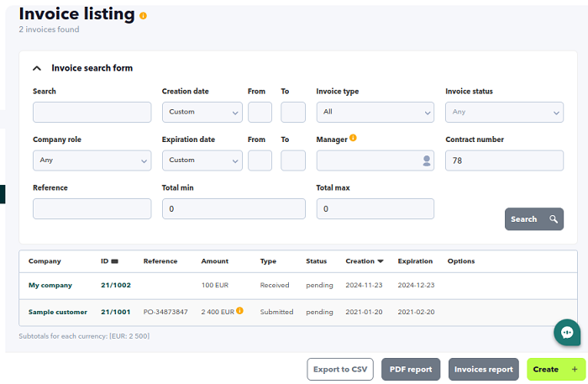Image resolution: width=588 pixels, height=384 pixels.
Task: Click the Expiration date To field
Action: [293, 160]
